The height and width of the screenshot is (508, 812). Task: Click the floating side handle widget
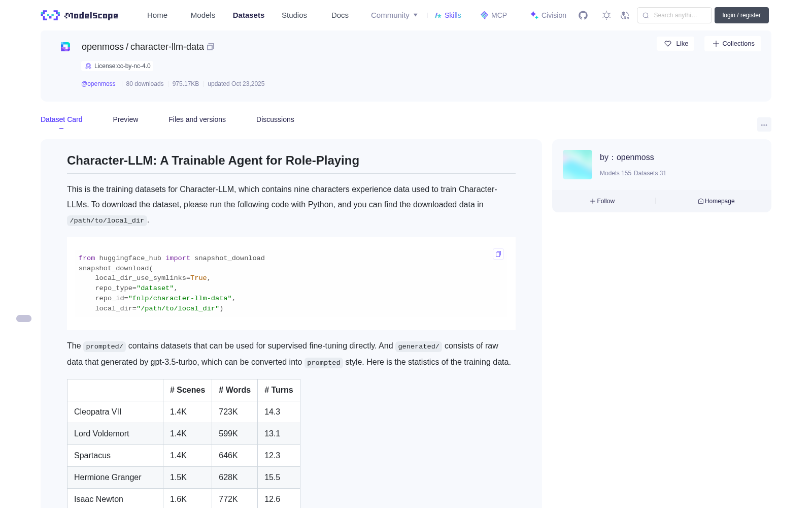pyautogui.click(x=24, y=319)
